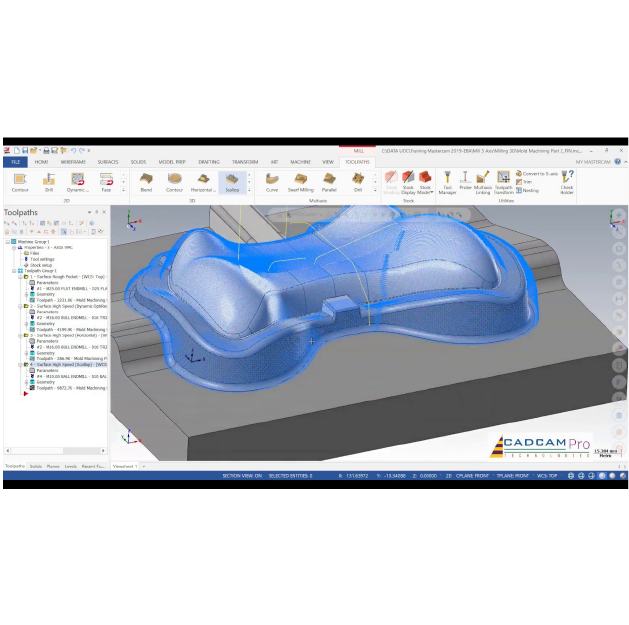The image size is (629, 625).
Task: Click the Face 2D toolpath icon
Action: point(106,183)
